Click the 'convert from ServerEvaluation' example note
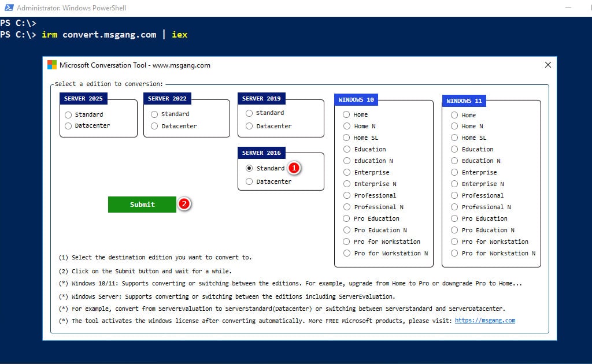Image resolution: width=592 pixels, height=364 pixels. [x=282, y=309]
